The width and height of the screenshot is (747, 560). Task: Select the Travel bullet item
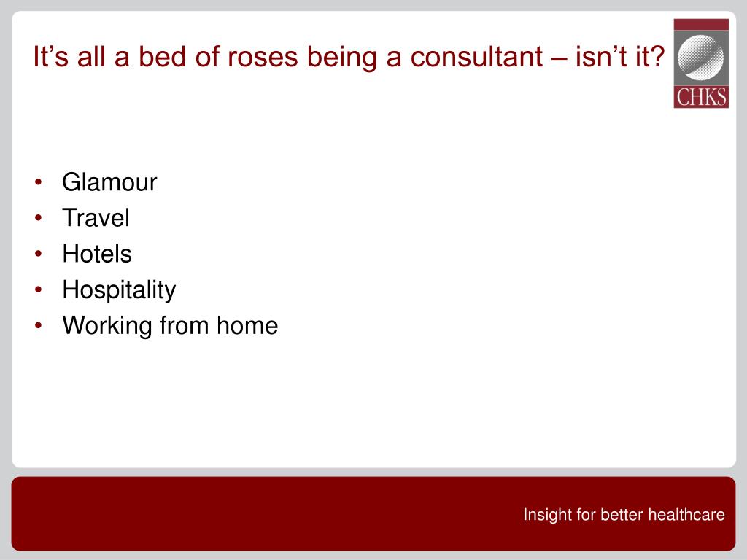pos(96,217)
